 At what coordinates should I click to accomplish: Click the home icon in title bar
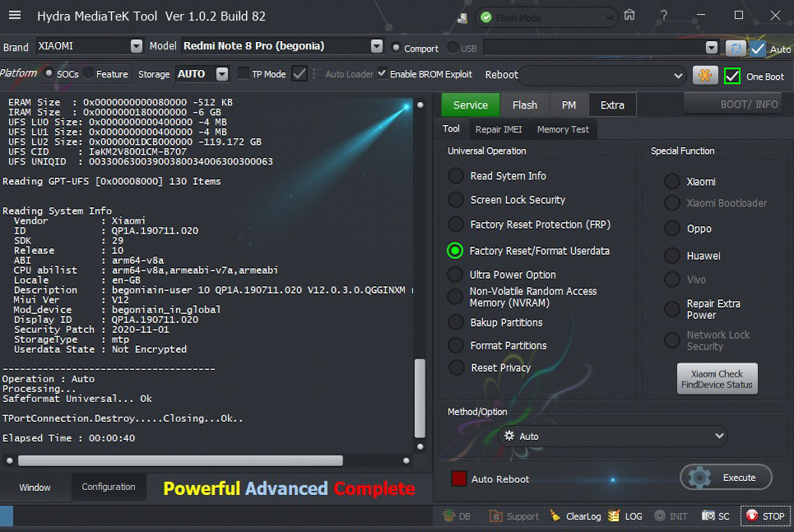tap(629, 15)
